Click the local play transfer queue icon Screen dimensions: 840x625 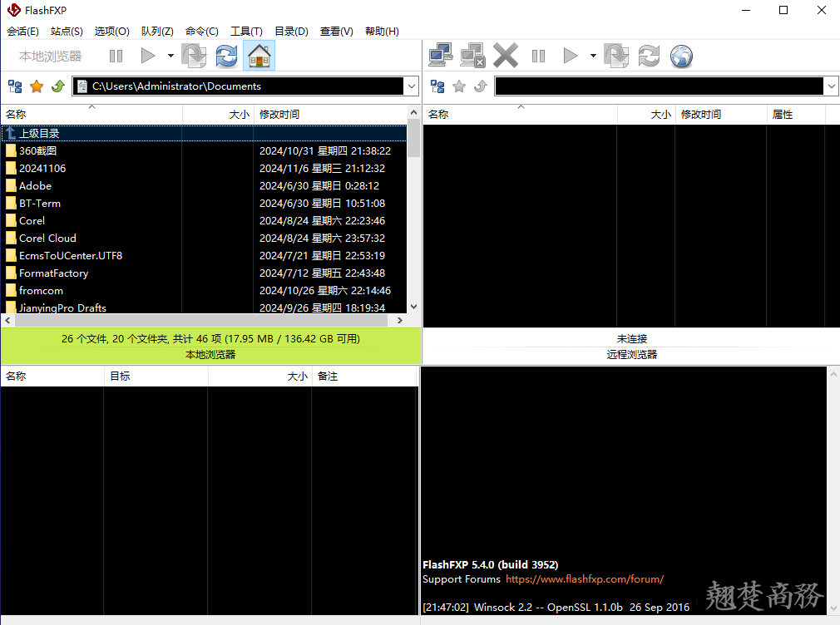coord(147,56)
